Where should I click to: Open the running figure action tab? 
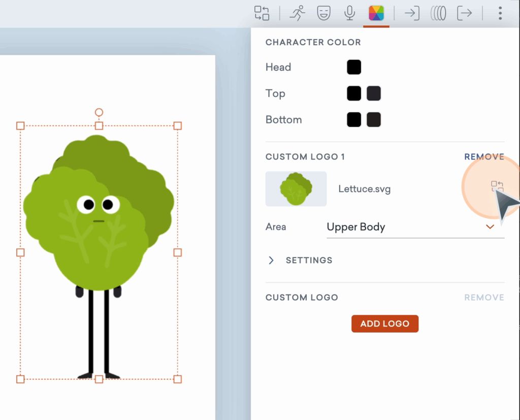pos(298,13)
